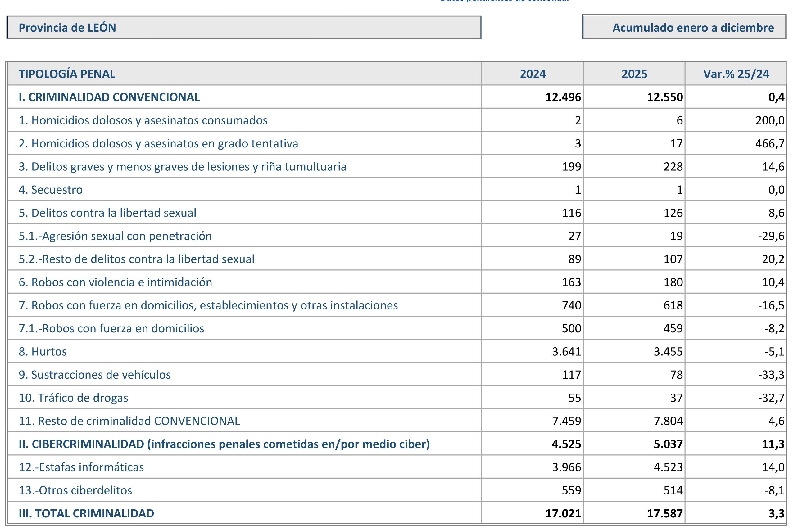Click the 4.523 Estafas informáticas 2025 value
The width and height of the screenshot is (798, 532).
click(x=668, y=467)
